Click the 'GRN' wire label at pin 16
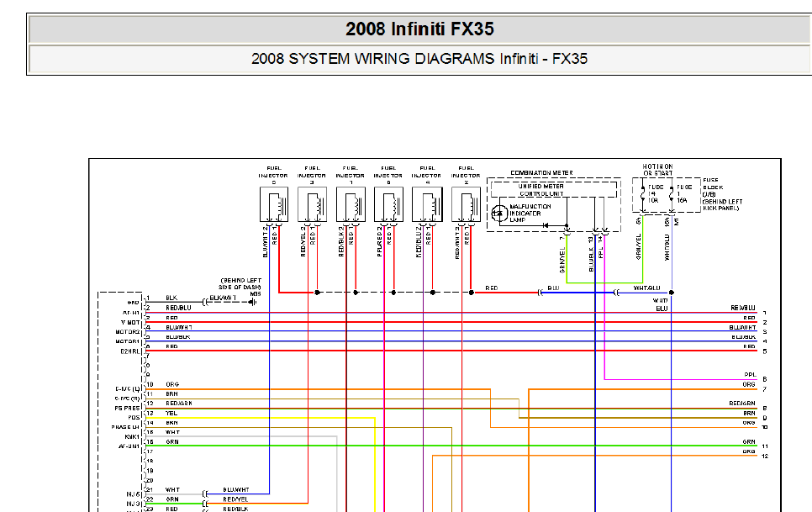This screenshot has height=512, width=812. click(172, 442)
